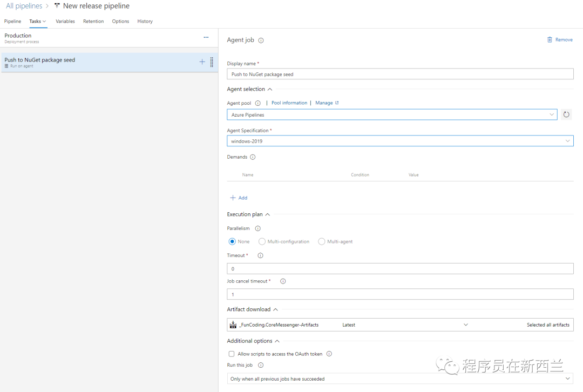Click the Demands Name column header

click(x=248, y=175)
